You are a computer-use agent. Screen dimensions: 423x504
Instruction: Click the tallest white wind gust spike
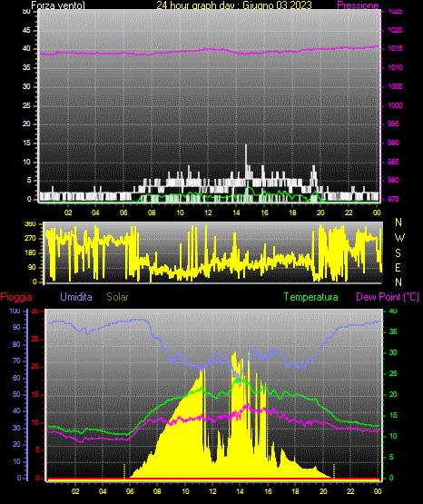(246, 161)
